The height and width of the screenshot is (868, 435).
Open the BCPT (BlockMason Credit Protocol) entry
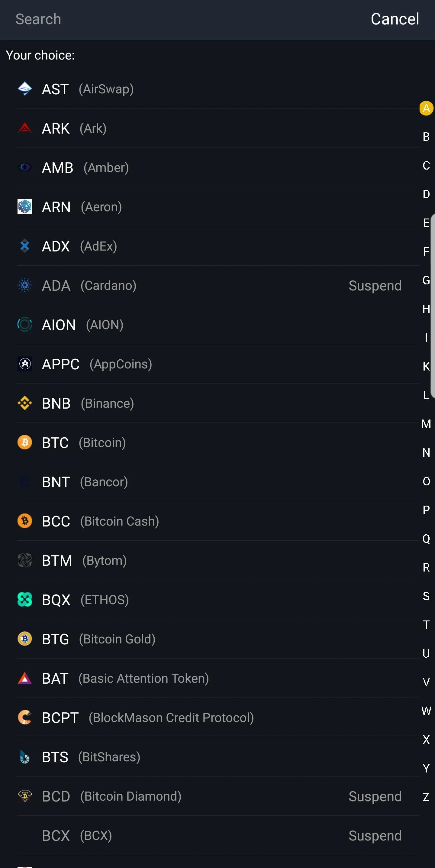[x=217, y=718]
